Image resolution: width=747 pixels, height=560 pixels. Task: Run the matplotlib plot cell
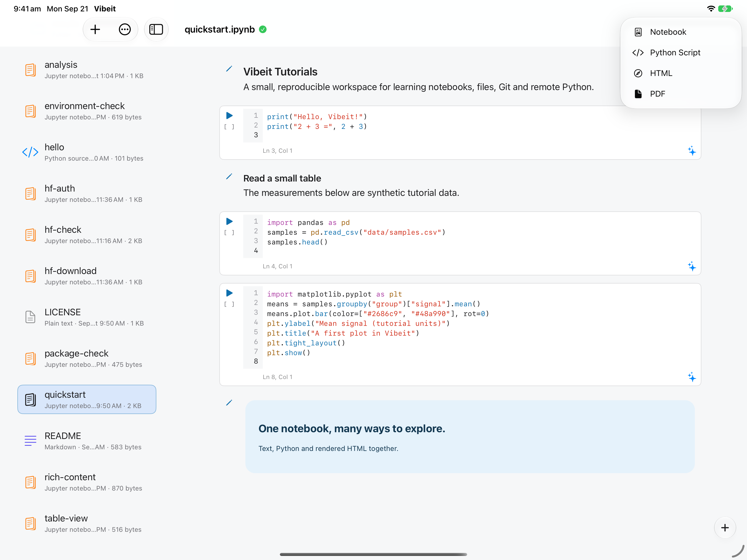tap(229, 293)
